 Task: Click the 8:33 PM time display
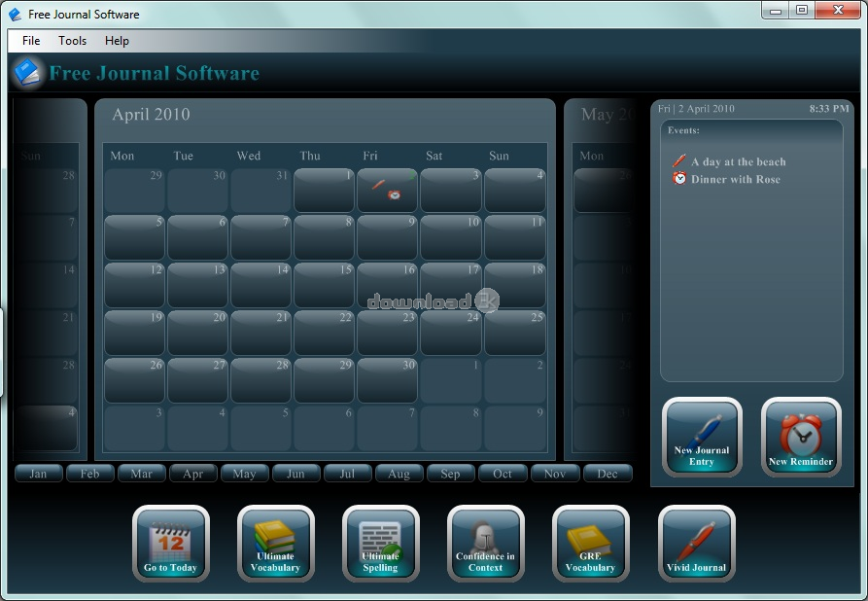click(x=829, y=109)
